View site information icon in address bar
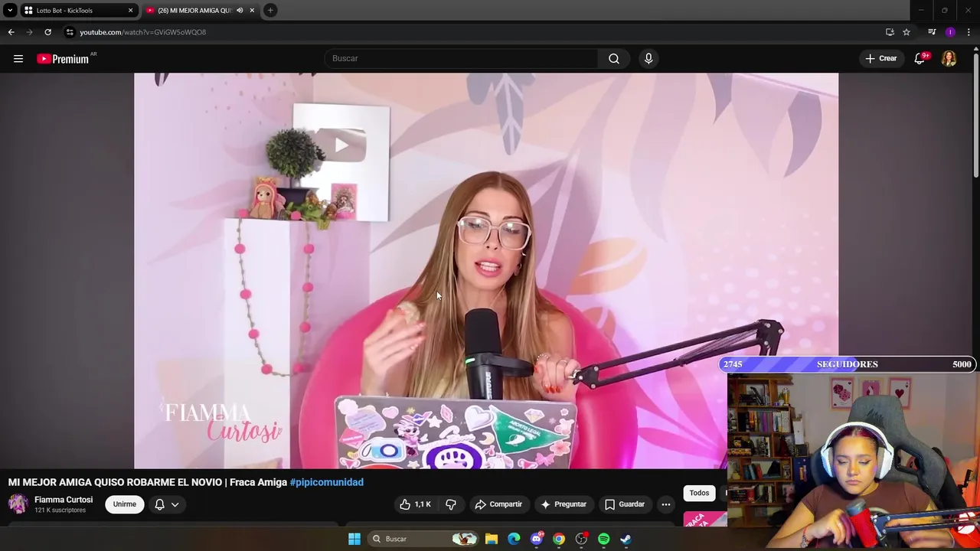Image resolution: width=980 pixels, height=551 pixels. click(70, 32)
